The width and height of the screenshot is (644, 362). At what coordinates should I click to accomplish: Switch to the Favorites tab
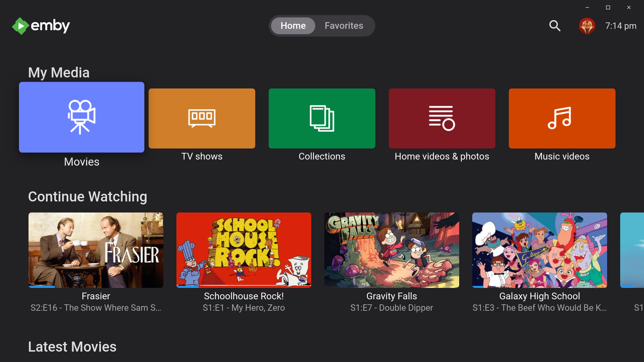(344, 26)
